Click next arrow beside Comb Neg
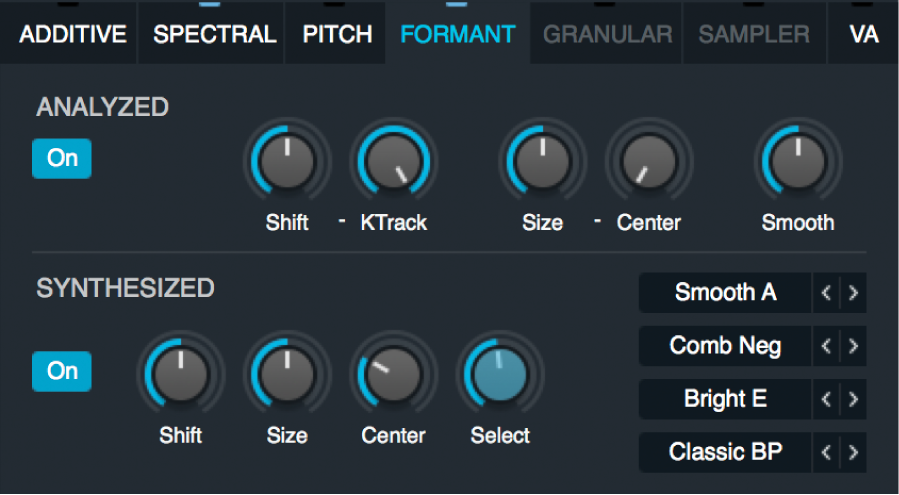 click(853, 347)
